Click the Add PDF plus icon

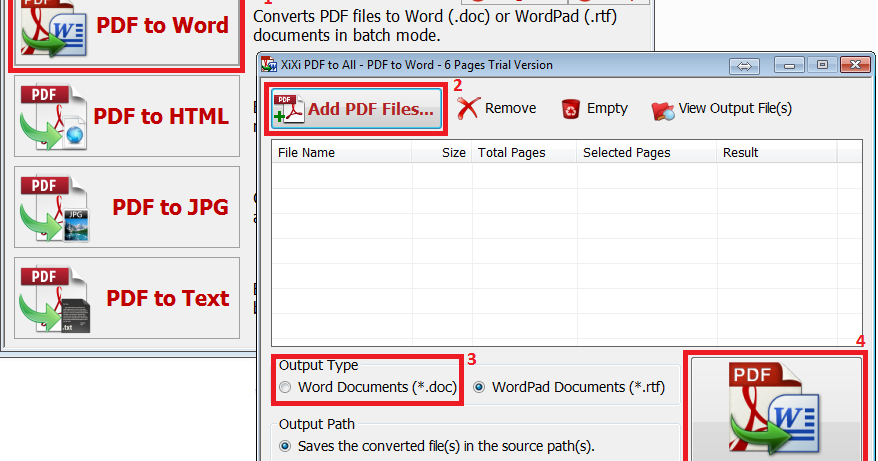click(288, 109)
